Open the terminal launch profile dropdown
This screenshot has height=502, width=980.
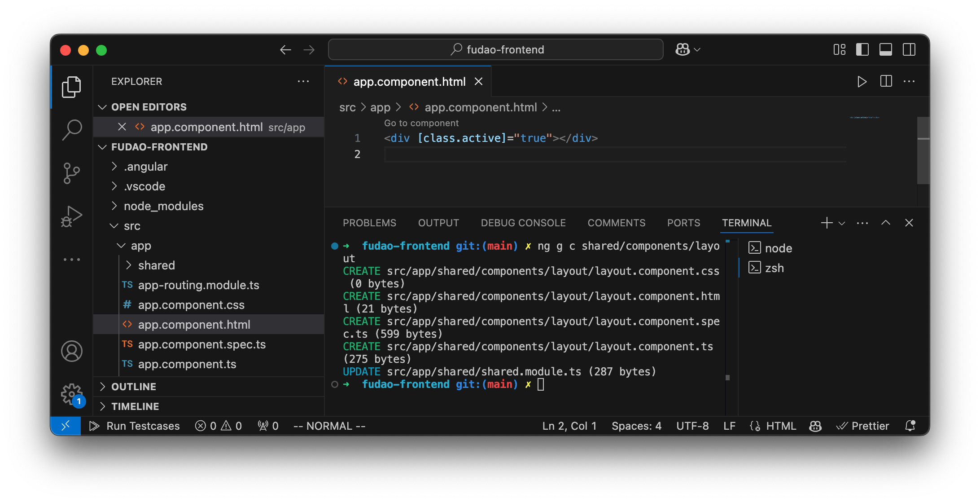tap(841, 223)
